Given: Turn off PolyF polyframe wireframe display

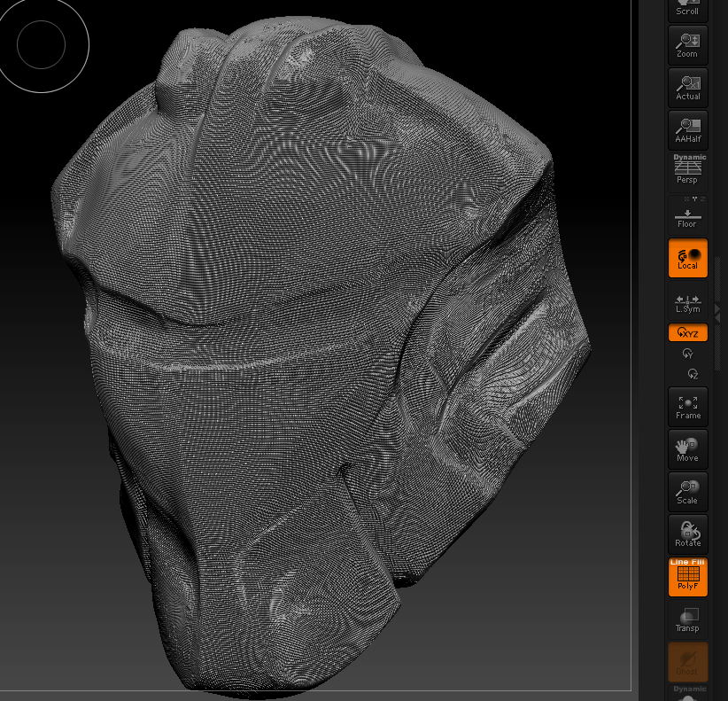Looking at the screenshot, I should click(x=687, y=577).
